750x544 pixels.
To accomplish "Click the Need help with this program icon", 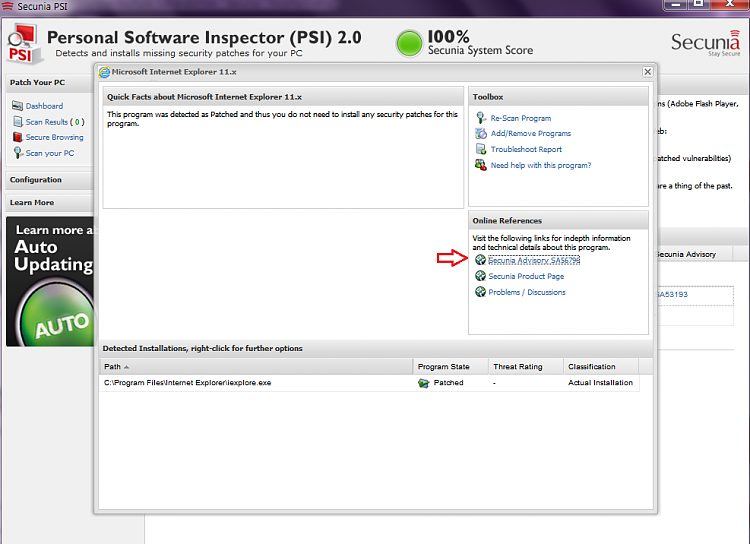I will 481,165.
